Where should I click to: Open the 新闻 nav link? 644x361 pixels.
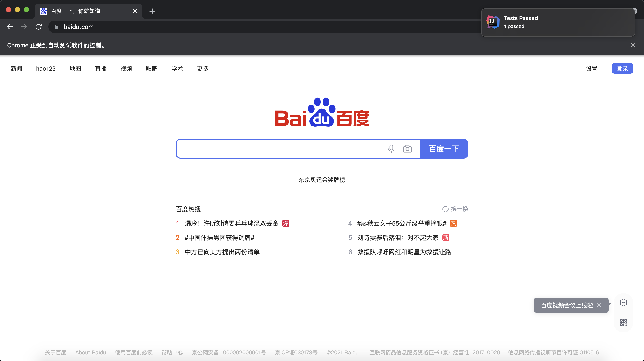17,68
